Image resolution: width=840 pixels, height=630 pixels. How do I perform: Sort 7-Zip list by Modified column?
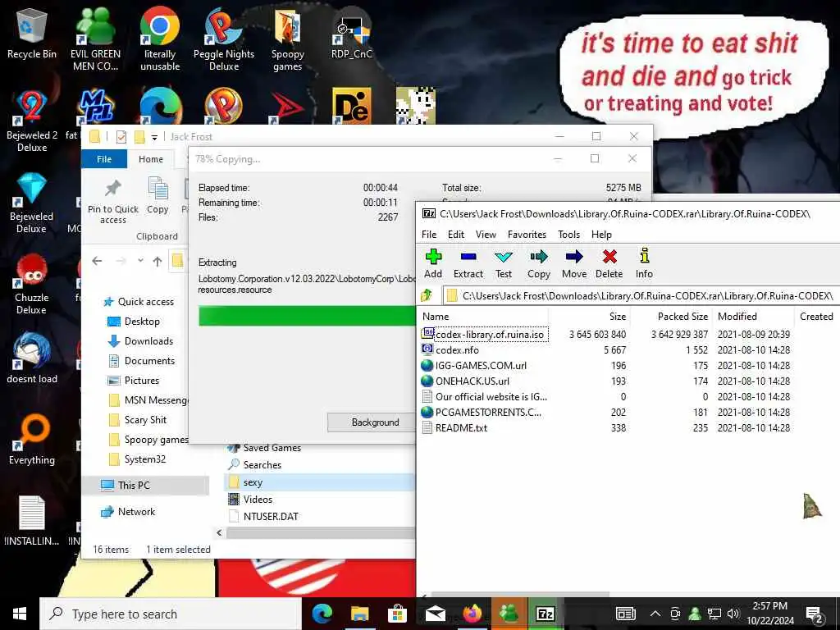coord(754,316)
